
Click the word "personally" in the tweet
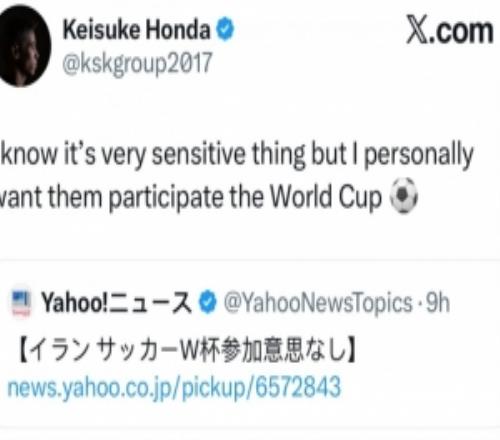[418, 155]
